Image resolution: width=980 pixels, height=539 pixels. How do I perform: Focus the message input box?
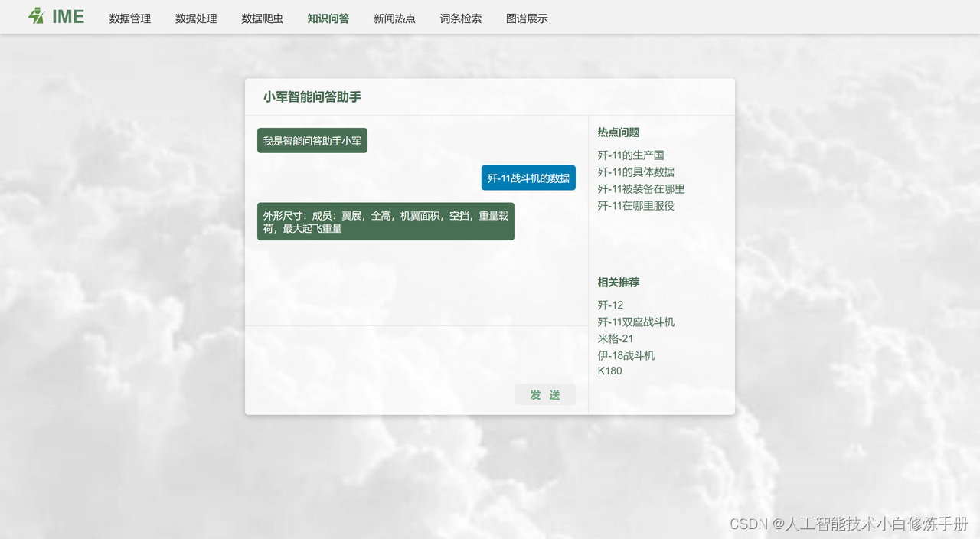pos(416,354)
